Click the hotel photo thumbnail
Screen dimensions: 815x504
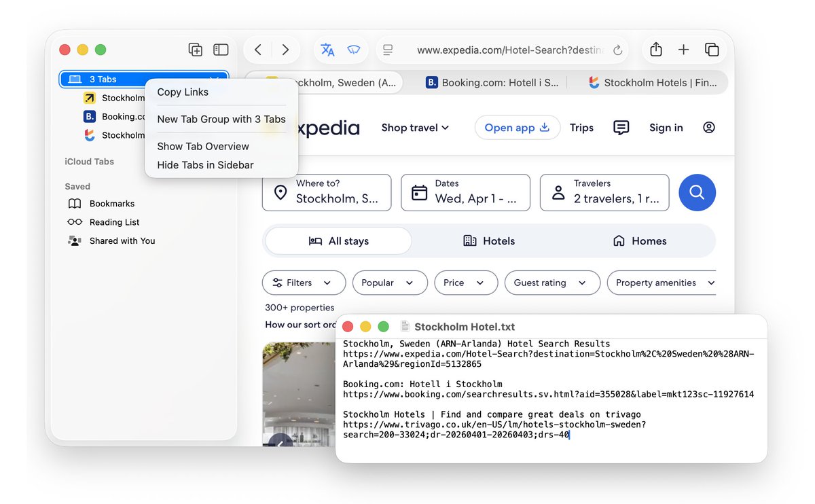coord(299,394)
